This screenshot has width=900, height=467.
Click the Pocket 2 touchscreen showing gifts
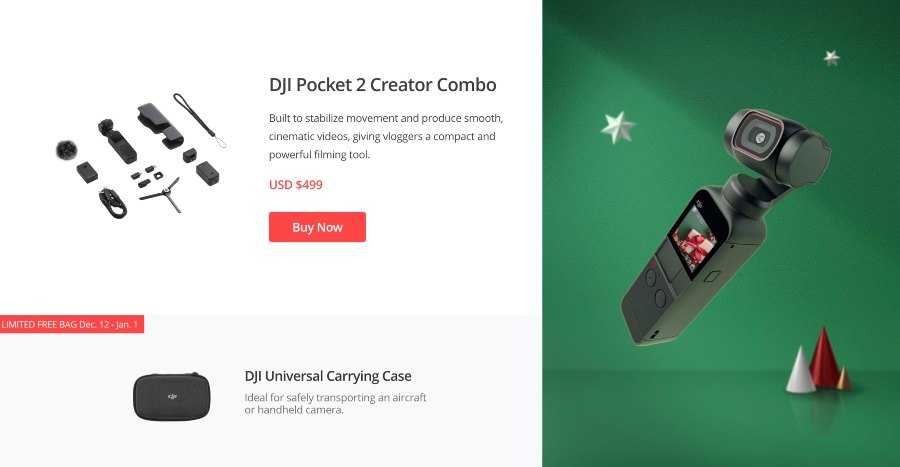[695, 239]
